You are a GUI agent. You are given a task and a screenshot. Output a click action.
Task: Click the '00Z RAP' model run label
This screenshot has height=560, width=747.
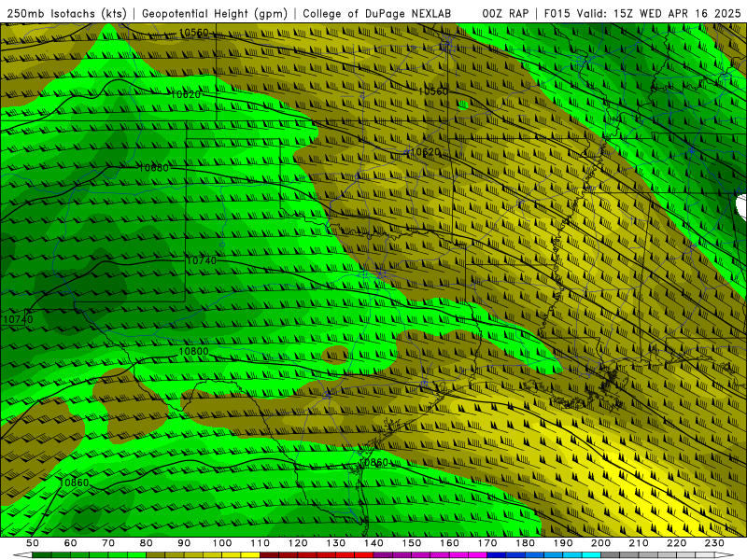(505, 13)
